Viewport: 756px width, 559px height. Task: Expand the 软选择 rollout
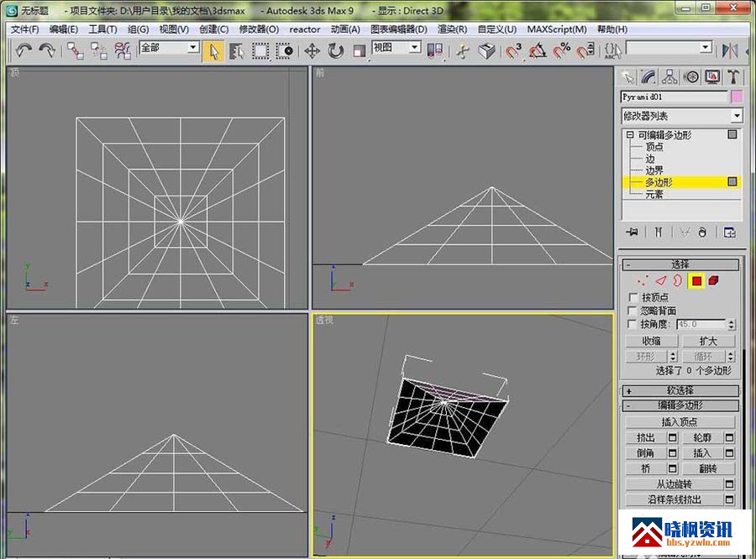tap(680, 390)
